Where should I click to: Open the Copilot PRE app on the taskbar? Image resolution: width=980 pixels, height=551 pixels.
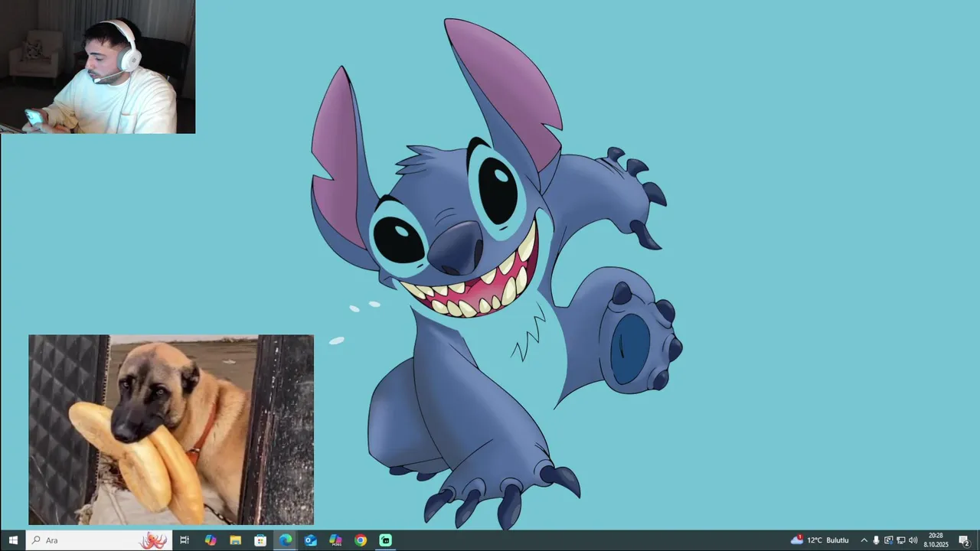point(335,540)
